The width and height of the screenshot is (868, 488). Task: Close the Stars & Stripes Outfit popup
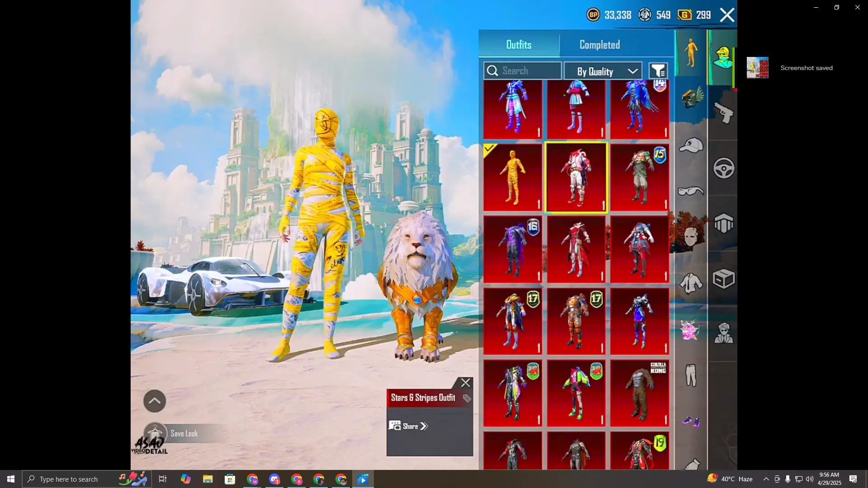(466, 383)
